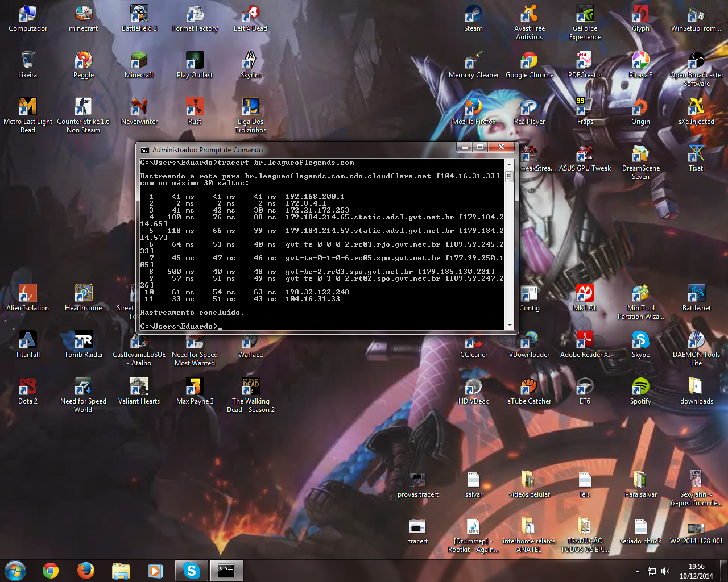728x582 pixels.
Task: Launch the Fraps shortcut
Action: pos(585,112)
